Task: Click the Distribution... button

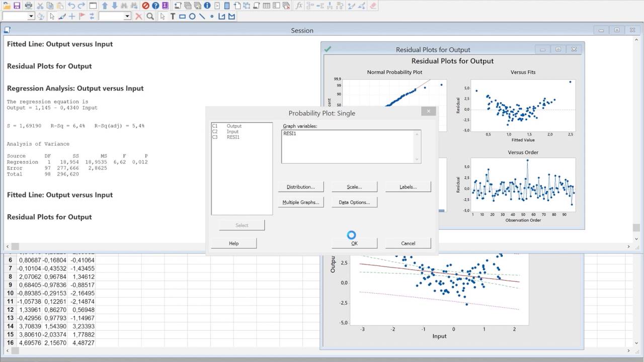Action: click(x=301, y=187)
